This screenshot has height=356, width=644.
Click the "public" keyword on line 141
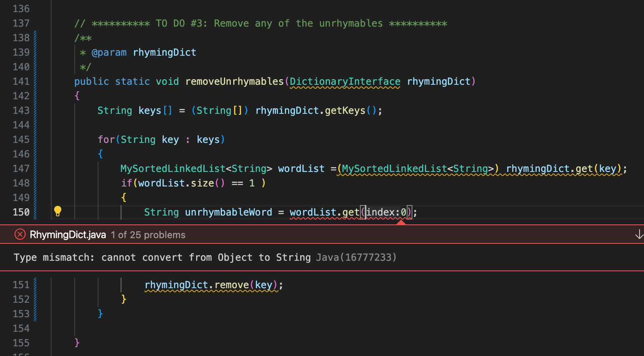[92, 82]
